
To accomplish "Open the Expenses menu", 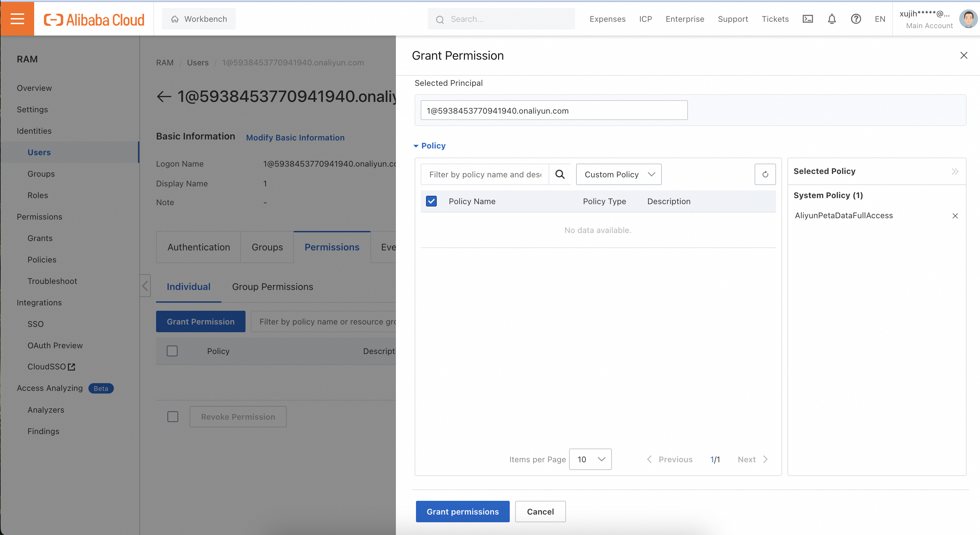I will tap(607, 19).
